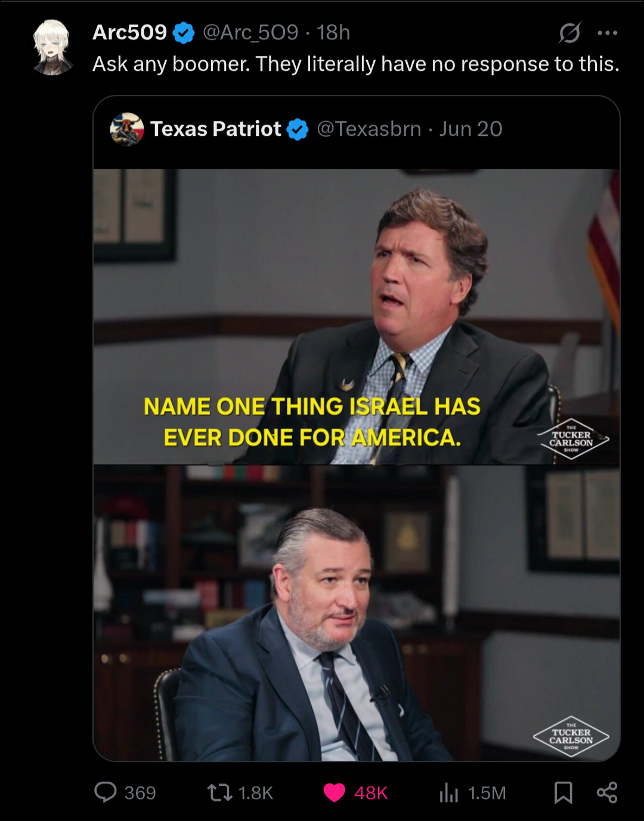Open the view analytics bar icon

coord(449,792)
